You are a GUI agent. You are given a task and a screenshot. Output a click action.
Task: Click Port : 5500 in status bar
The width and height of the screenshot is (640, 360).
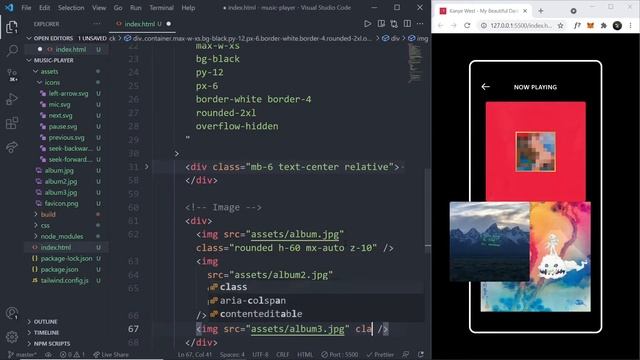[340, 355]
